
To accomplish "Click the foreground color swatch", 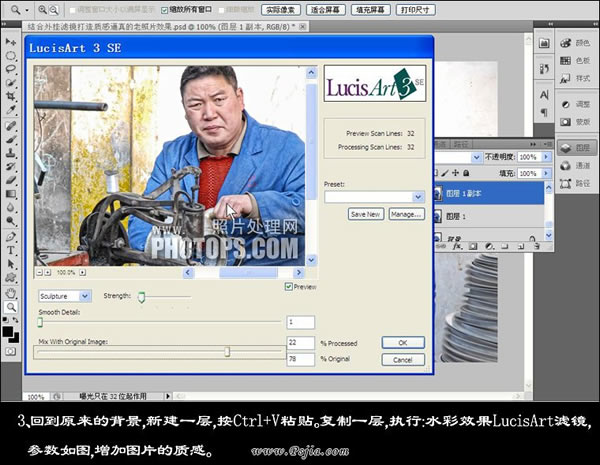I will [x=8, y=331].
